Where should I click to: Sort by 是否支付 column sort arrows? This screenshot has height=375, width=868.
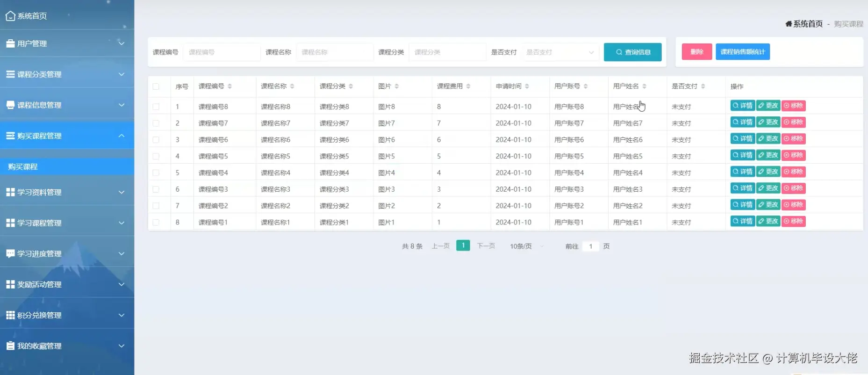coord(703,87)
